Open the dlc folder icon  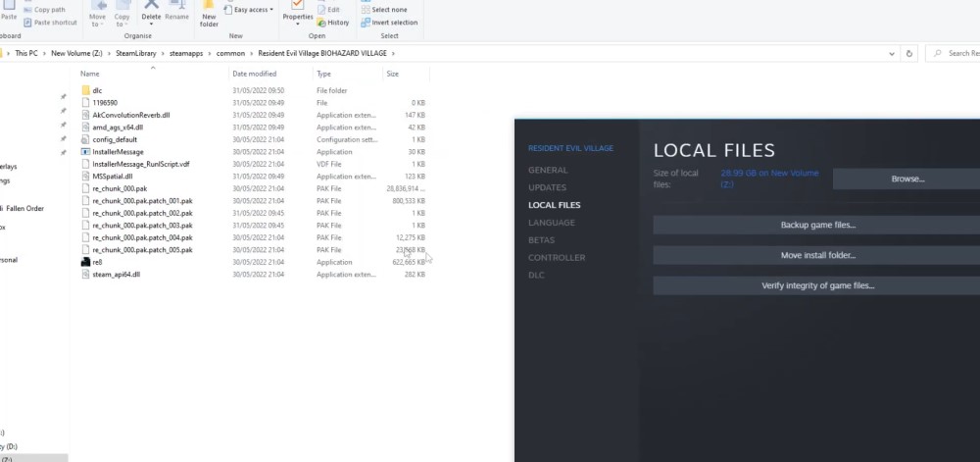tap(84, 90)
